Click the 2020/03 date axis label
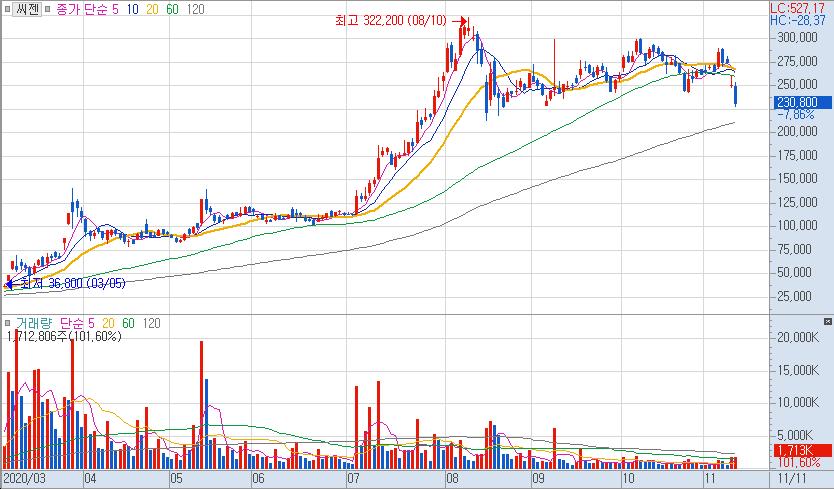Viewport: 834px width, 489px height. (x=25, y=478)
